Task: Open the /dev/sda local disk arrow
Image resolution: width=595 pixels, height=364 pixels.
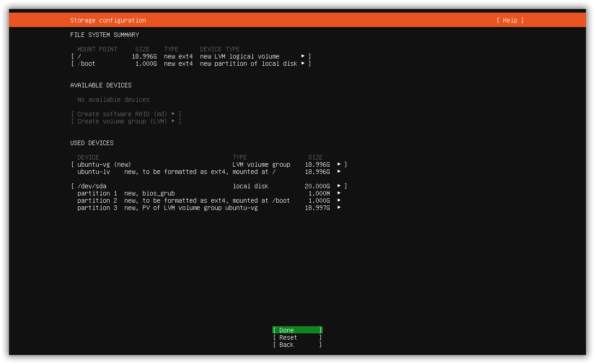Action: (339, 186)
